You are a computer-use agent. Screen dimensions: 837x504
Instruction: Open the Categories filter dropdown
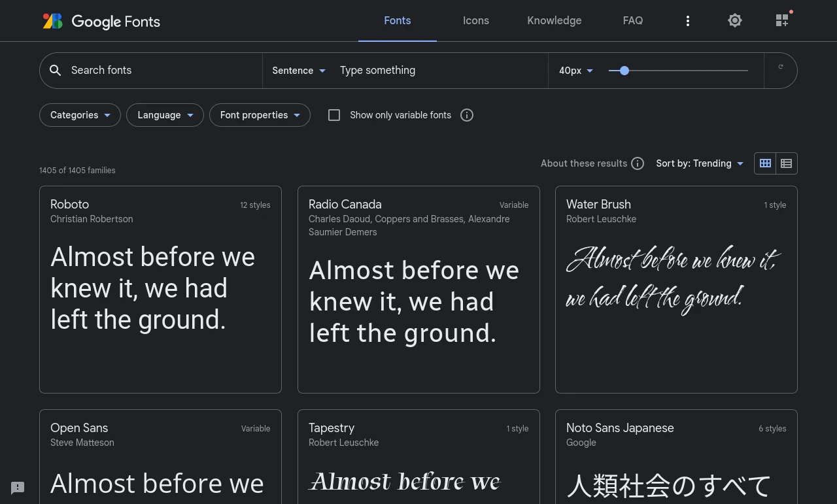[x=80, y=115]
